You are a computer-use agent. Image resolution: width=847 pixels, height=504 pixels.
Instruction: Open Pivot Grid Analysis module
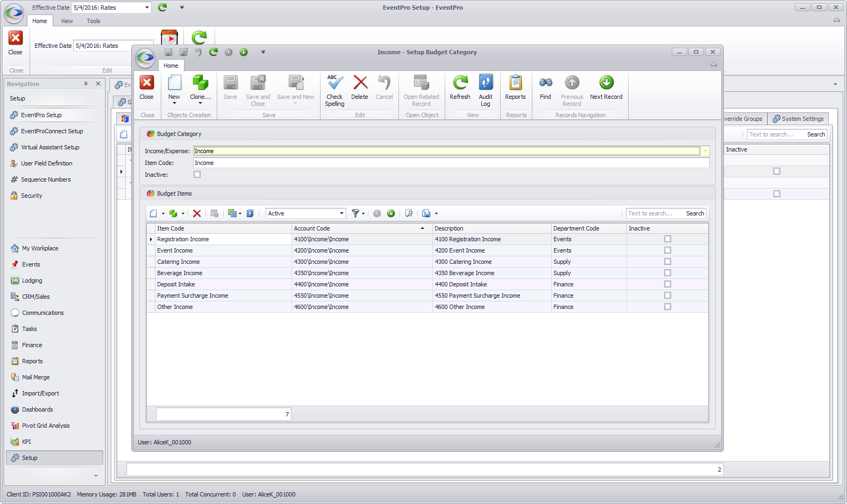pyautogui.click(x=46, y=426)
